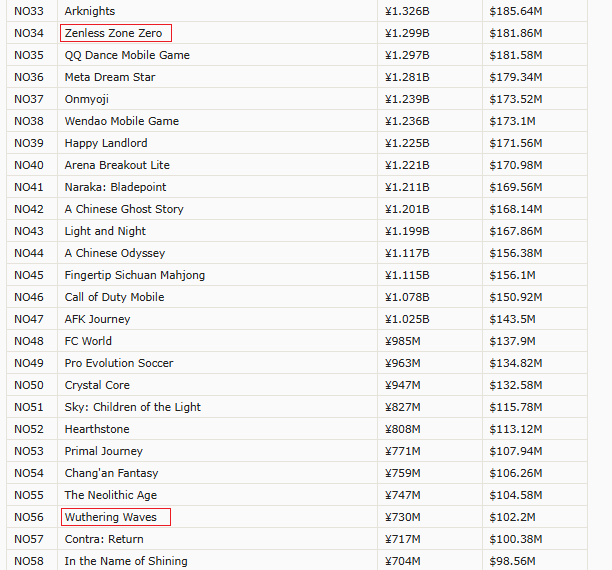Click the ¥1.225B yuan cell
The height and width of the screenshot is (570, 612).
tap(407, 143)
